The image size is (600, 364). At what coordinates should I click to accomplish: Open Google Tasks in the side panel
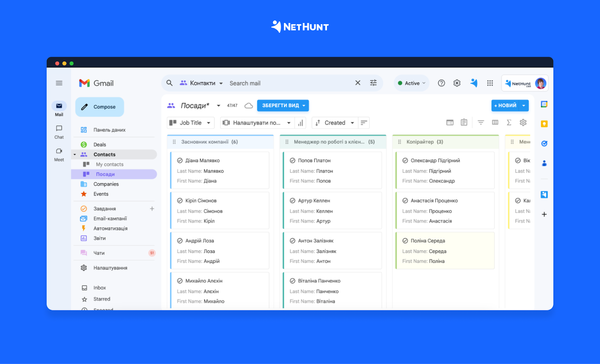point(544,144)
